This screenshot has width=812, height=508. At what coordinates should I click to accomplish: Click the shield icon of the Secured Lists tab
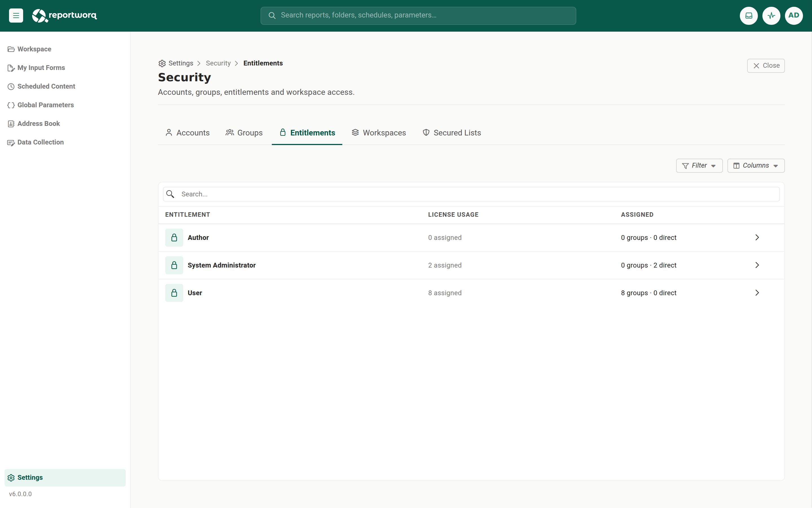click(x=426, y=132)
